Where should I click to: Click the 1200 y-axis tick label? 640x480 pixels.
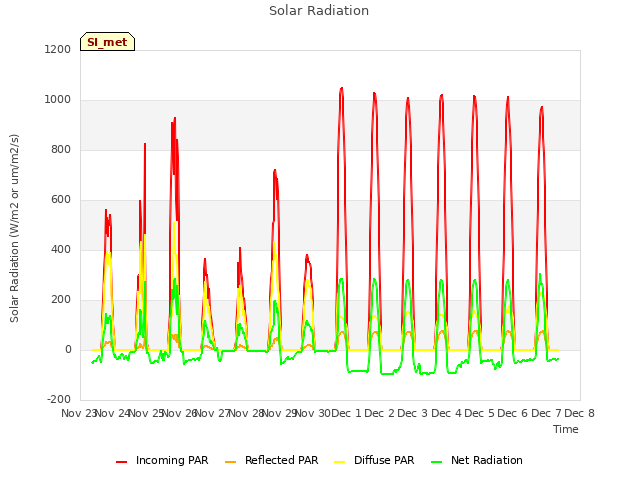click(58, 49)
